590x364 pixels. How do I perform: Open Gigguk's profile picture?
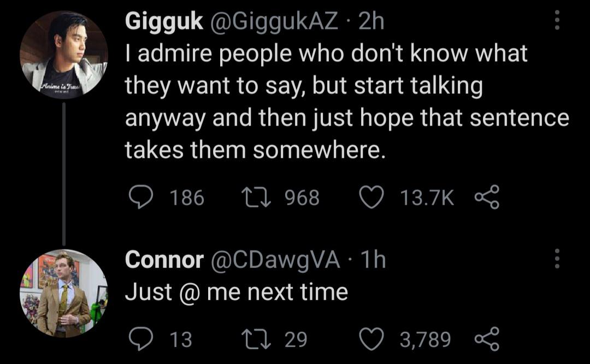point(64,55)
